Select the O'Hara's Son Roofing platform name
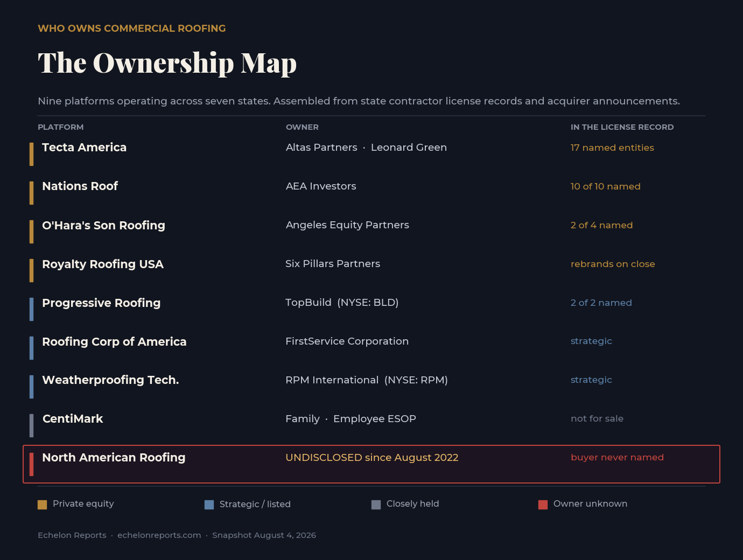743x560 pixels. [x=103, y=225]
